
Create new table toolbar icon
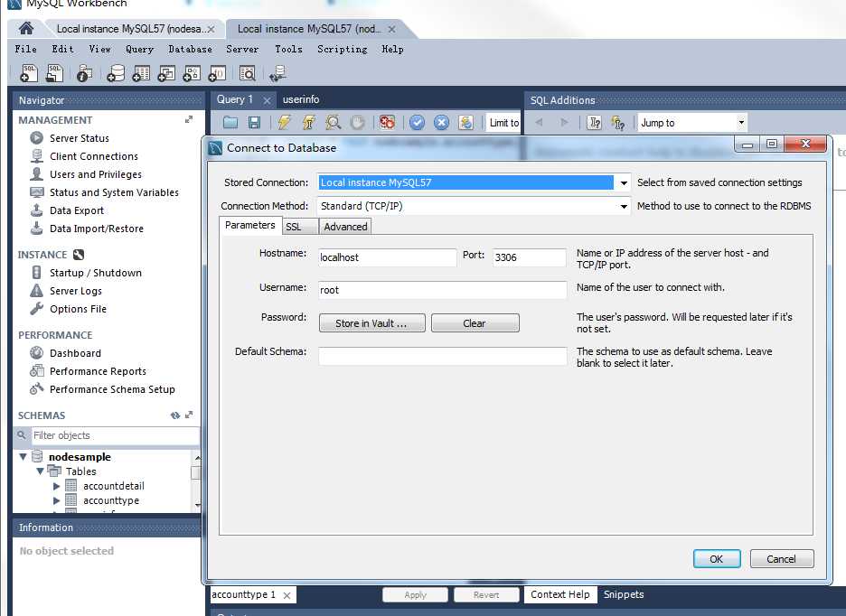coord(141,73)
